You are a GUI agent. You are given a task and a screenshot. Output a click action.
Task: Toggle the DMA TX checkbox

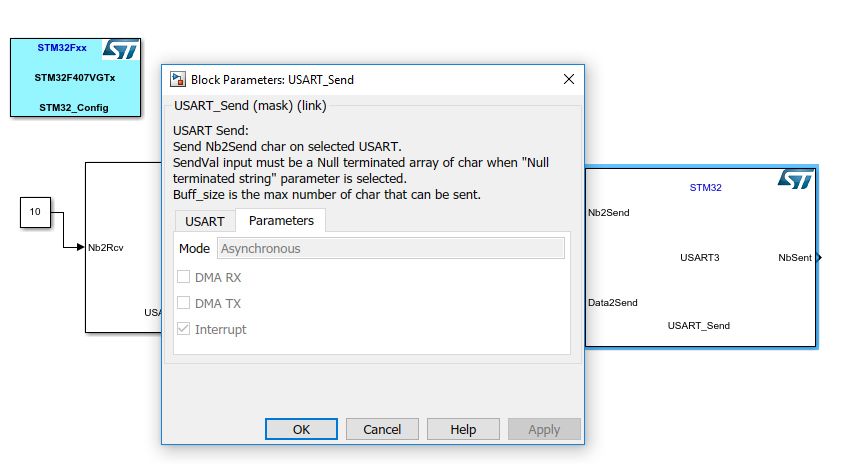coord(183,303)
